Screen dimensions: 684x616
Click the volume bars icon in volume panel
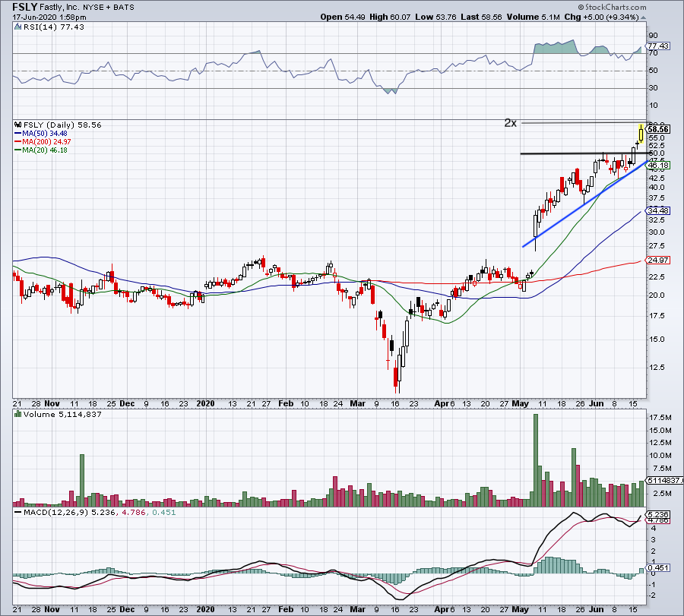click(18, 414)
